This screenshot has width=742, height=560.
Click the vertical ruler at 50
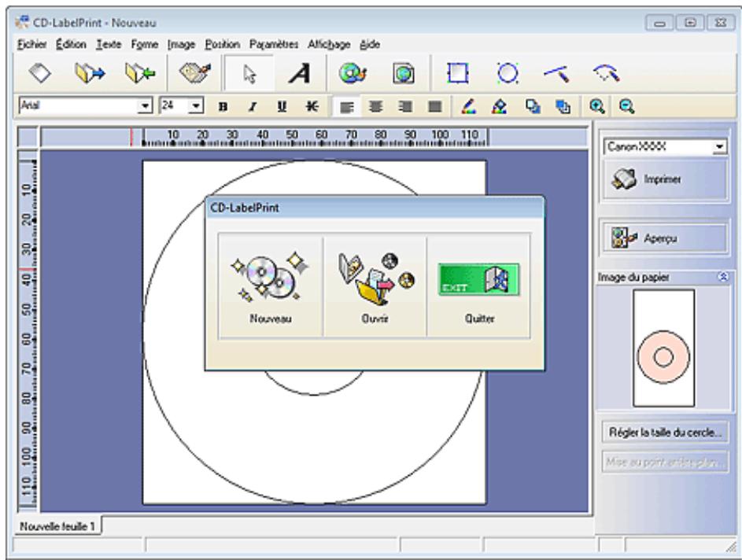[28, 309]
